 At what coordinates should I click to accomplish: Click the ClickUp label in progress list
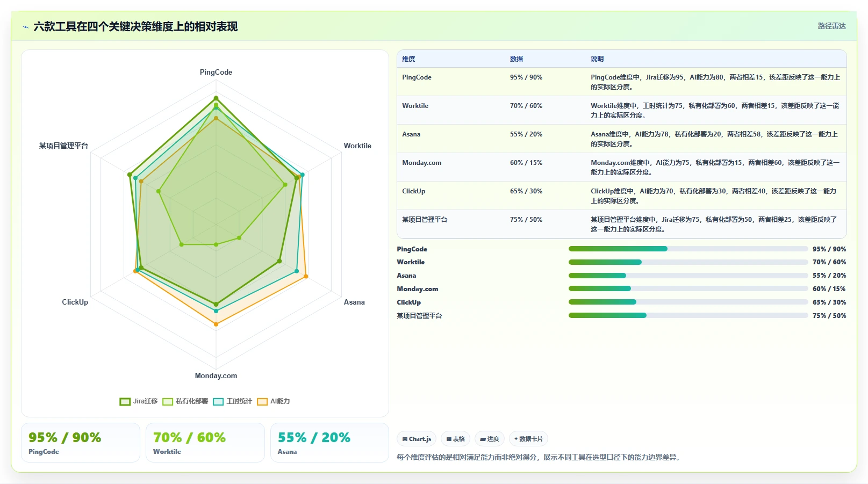(409, 302)
